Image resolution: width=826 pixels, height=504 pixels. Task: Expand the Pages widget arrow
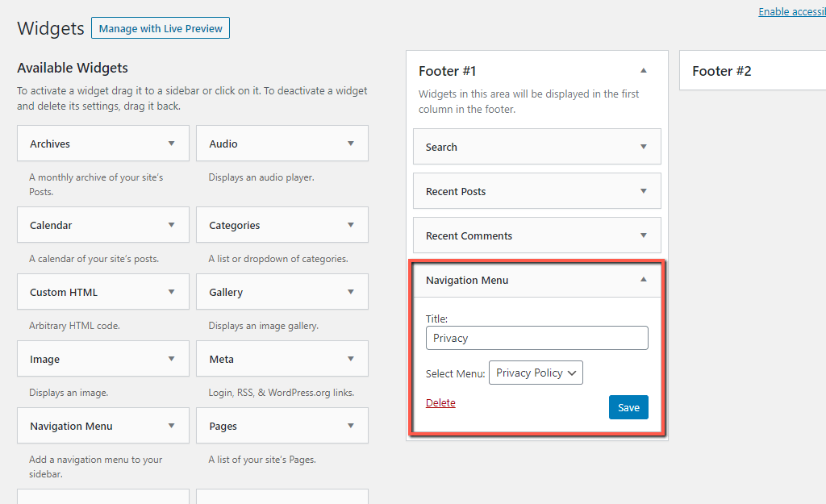tap(351, 426)
